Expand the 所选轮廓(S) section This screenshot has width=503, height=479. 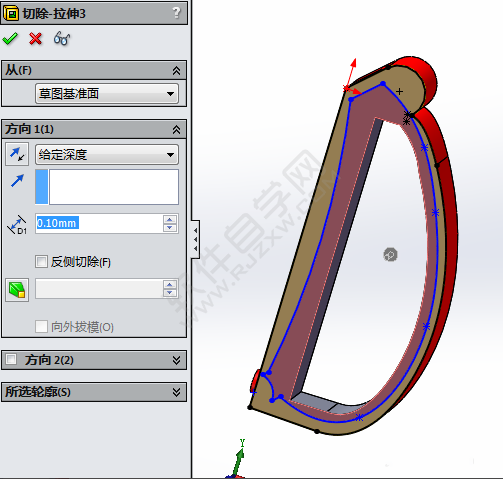click(176, 392)
